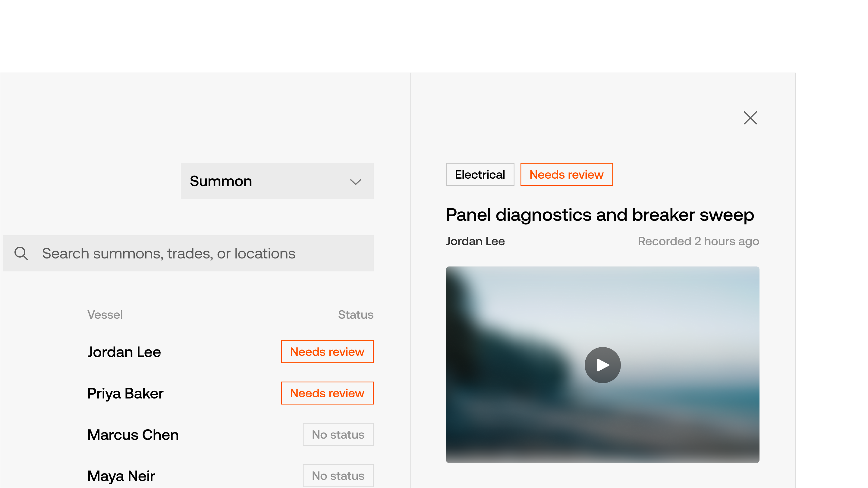Sort by the Status column header
Screen dimensions: 868x488
(x=356, y=314)
